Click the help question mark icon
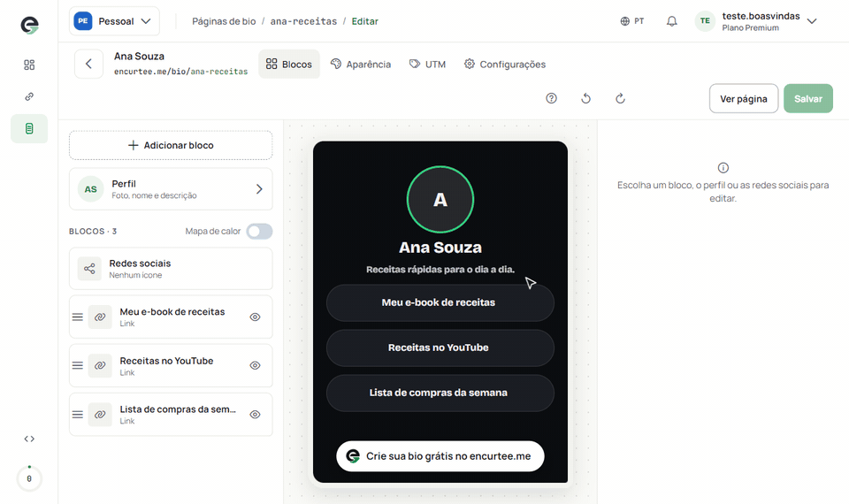Screen dimensions: 849x504 [551, 98]
